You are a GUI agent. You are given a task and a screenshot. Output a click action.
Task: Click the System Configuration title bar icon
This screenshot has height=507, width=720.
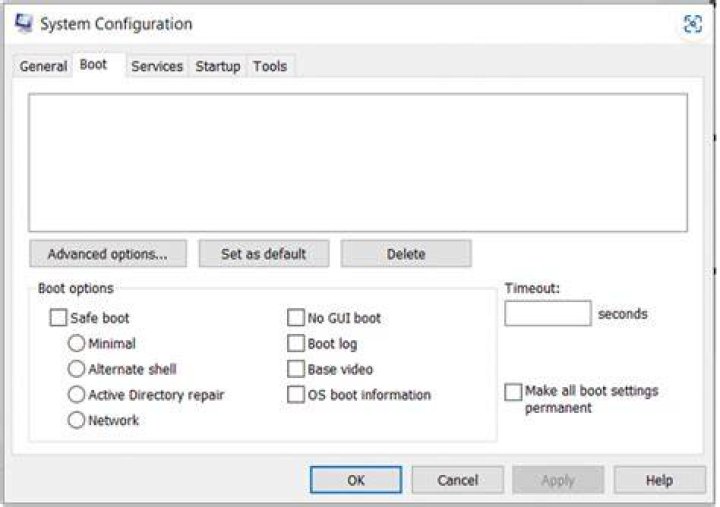click(23, 23)
